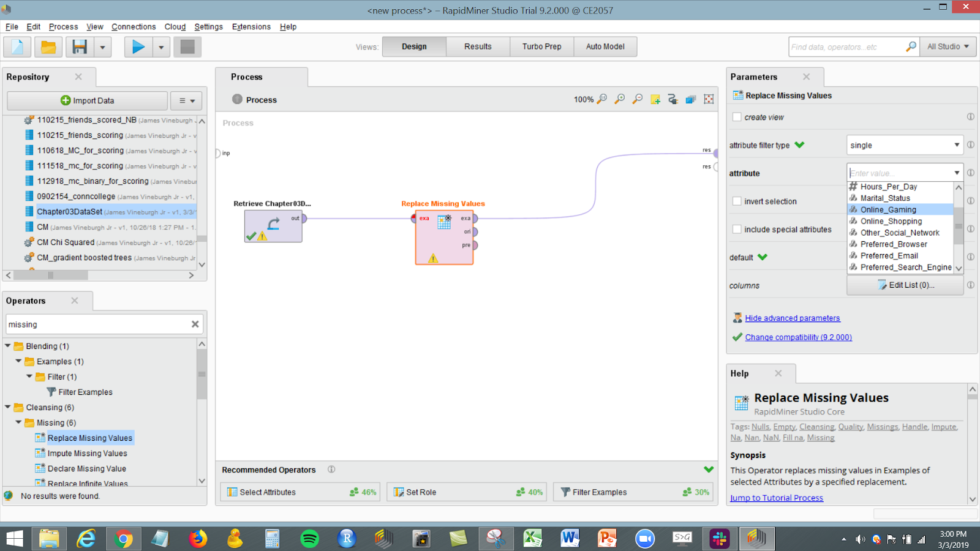Show info for attribute filter type parameter

click(971, 145)
